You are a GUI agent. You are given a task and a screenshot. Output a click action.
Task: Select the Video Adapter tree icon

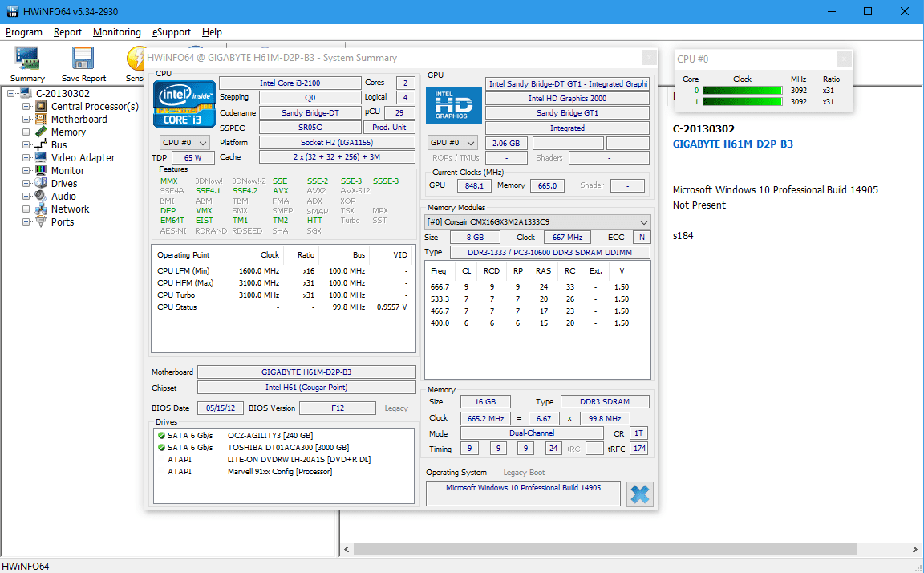tap(41, 157)
